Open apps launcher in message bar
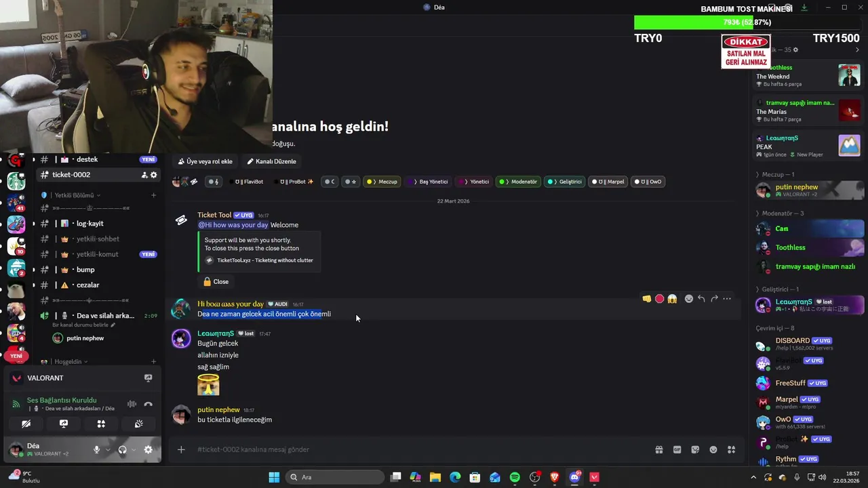This screenshot has width=868, height=488. click(x=732, y=449)
